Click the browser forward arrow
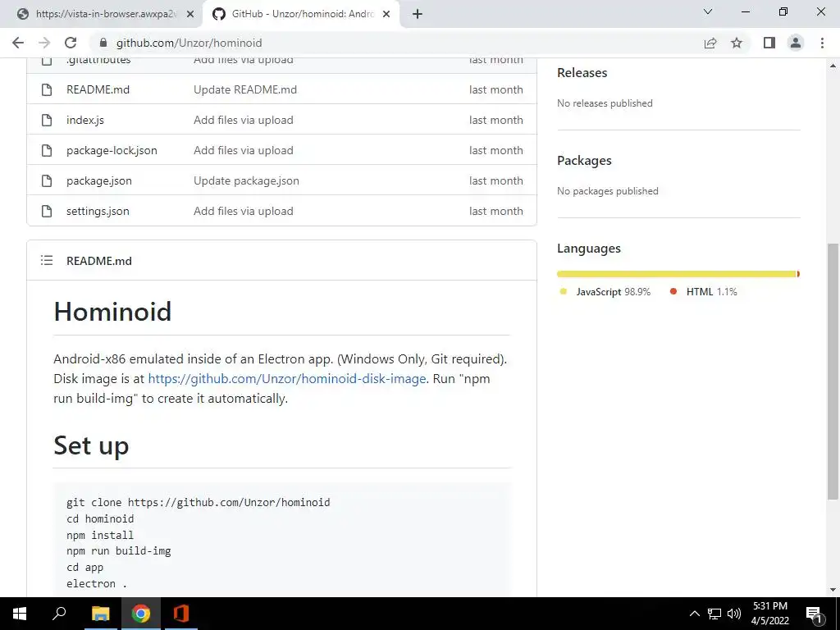 point(44,43)
